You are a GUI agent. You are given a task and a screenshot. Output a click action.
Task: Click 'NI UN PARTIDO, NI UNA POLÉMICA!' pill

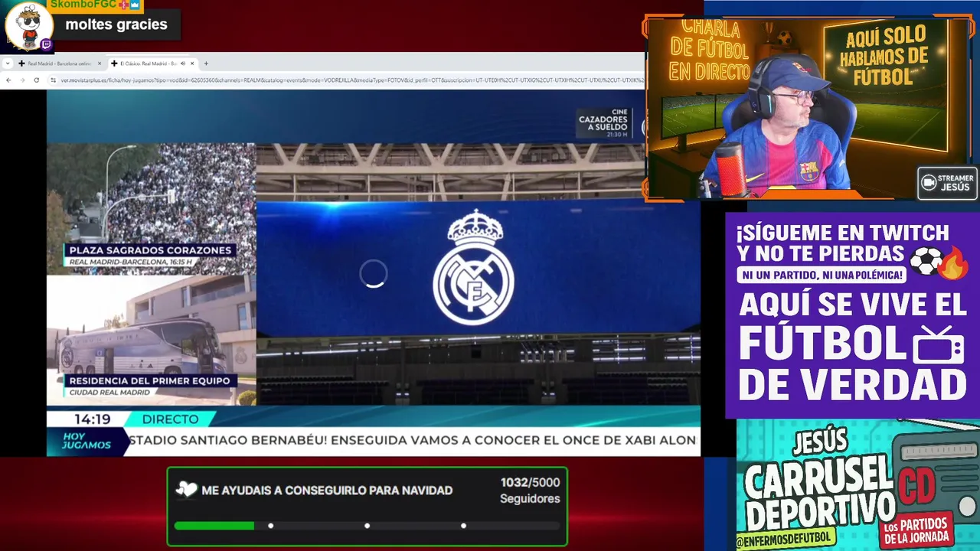point(822,274)
